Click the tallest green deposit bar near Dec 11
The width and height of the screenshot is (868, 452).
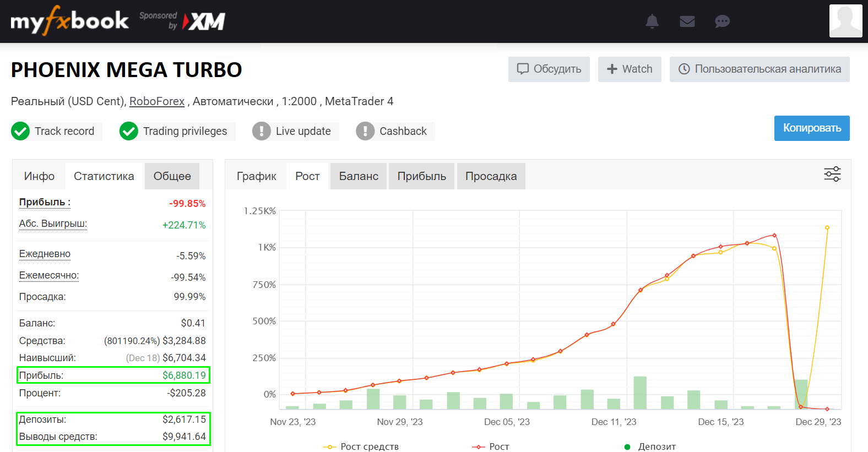[640, 393]
